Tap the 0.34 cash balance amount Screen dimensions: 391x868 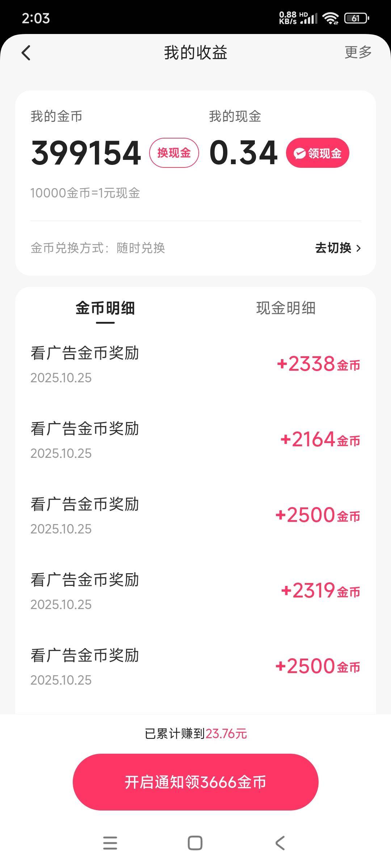[243, 153]
